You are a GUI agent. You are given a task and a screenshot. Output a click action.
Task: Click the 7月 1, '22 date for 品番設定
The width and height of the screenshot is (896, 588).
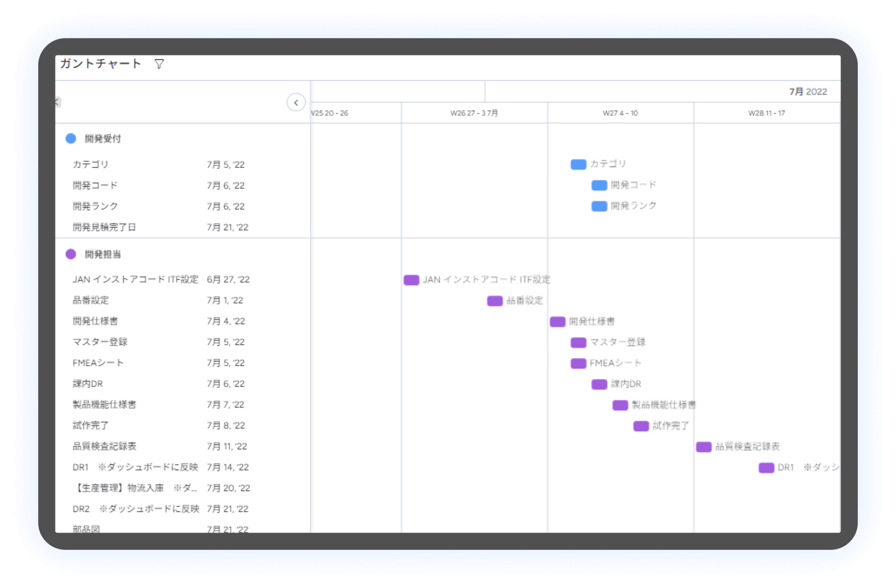(225, 300)
